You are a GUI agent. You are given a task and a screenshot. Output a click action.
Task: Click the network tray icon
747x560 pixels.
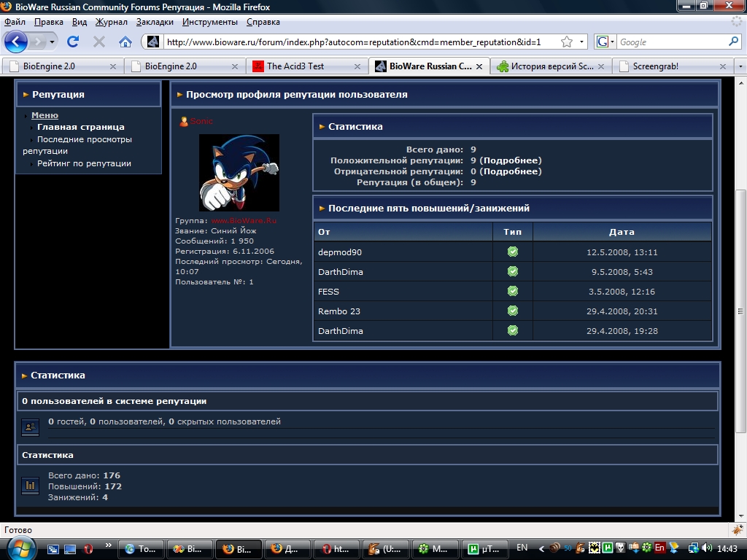coord(694,548)
